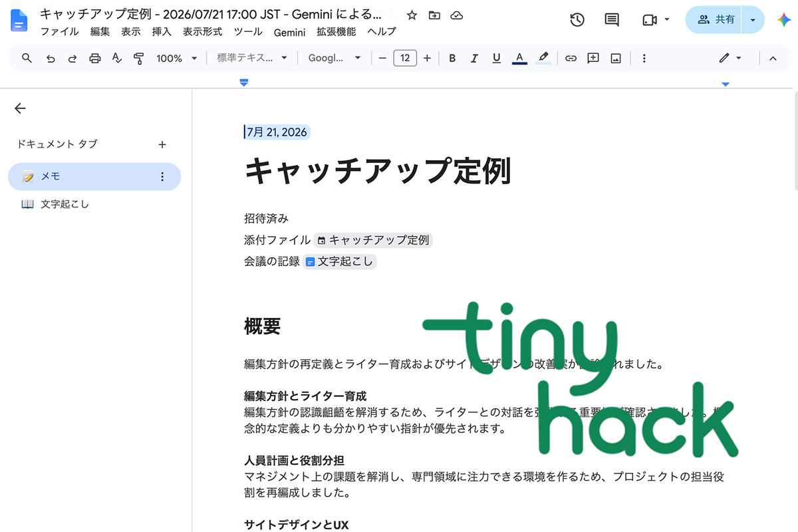The width and height of the screenshot is (798, 532).
Task: Click the サイトデザインとUX subheading
Action: tap(296, 525)
